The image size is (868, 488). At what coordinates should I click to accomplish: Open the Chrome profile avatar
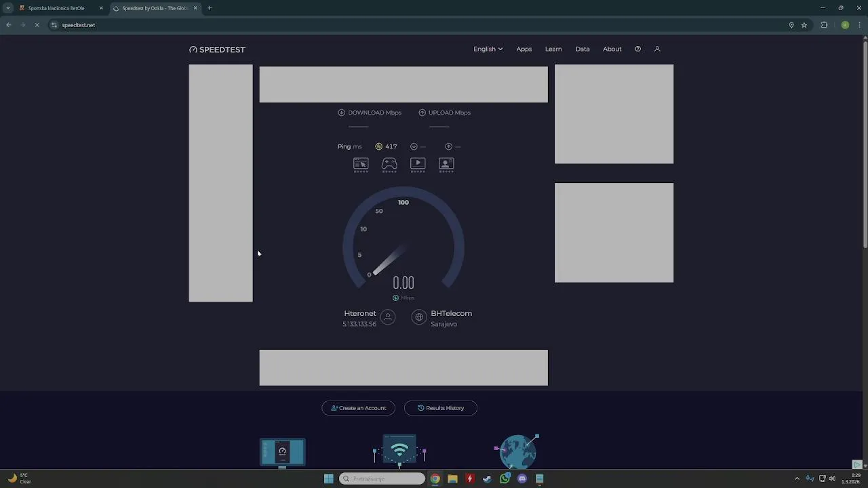coord(845,25)
